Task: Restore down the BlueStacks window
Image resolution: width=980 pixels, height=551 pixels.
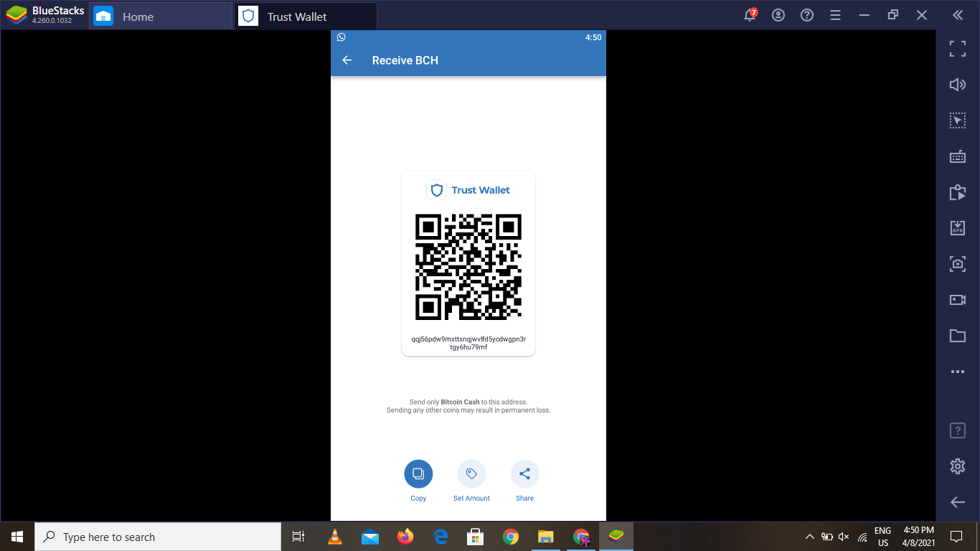Action: [893, 15]
